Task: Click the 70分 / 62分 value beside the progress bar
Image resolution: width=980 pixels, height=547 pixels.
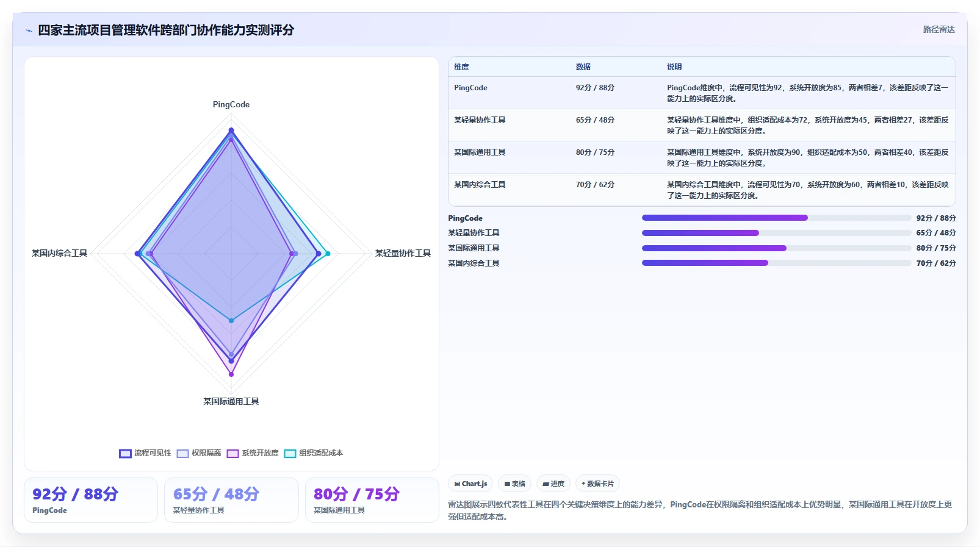Action: (936, 263)
